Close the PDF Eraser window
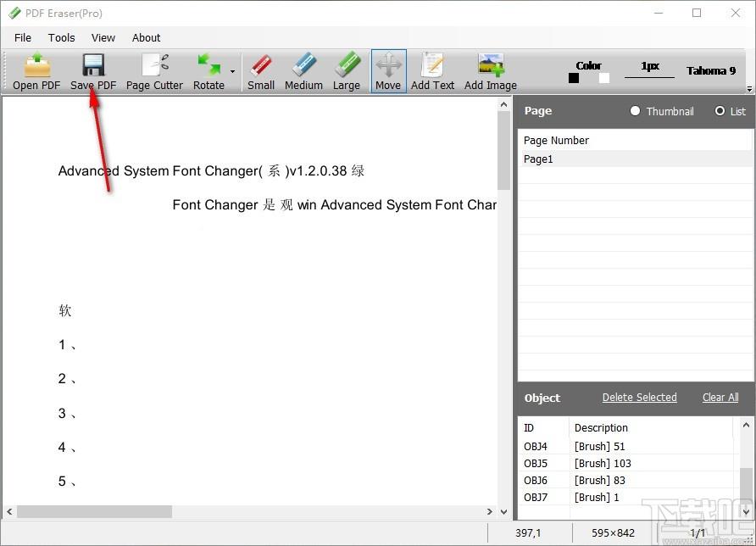Image resolution: width=756 pixels, height=546 pixels. click(736, 13)
